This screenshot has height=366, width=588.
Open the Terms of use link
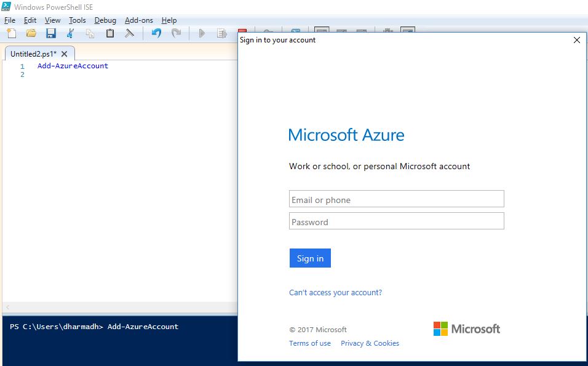click(x=310, y=343)
